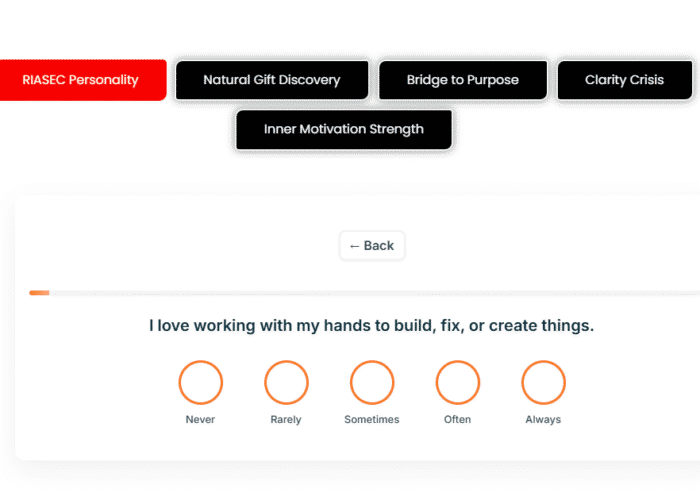Select the "Never" radio circle
This screenshot has width=700, height=500.
(200, 382)
